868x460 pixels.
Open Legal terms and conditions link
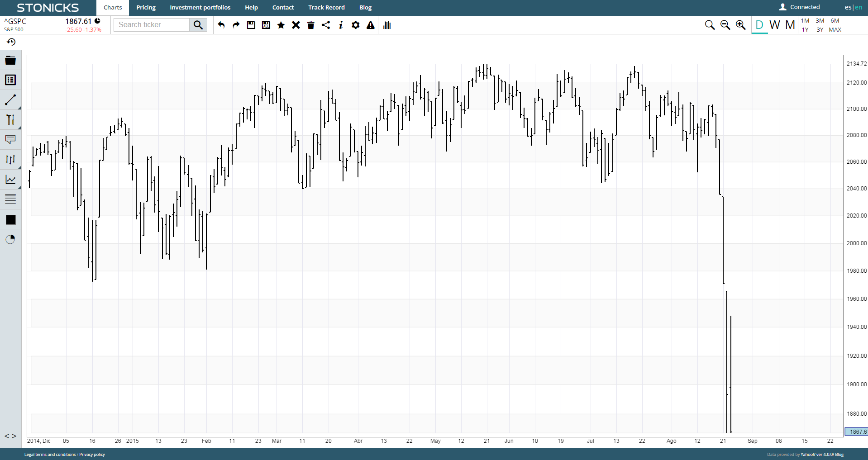(50, 455)
